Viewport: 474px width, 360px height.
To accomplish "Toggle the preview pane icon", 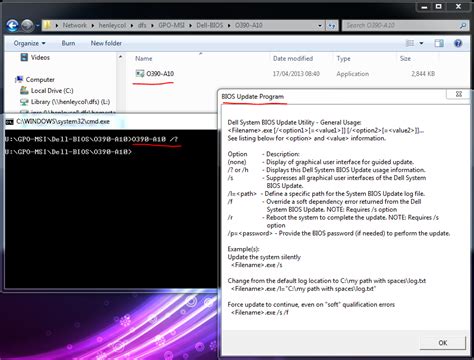I will (x=439, y=43).
